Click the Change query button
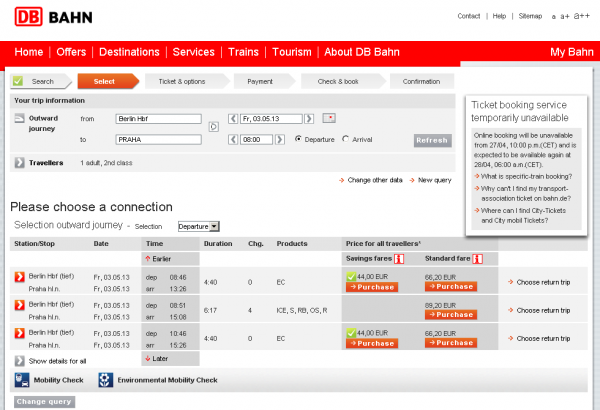Screen dimensions: 600x410 [44, 402]
